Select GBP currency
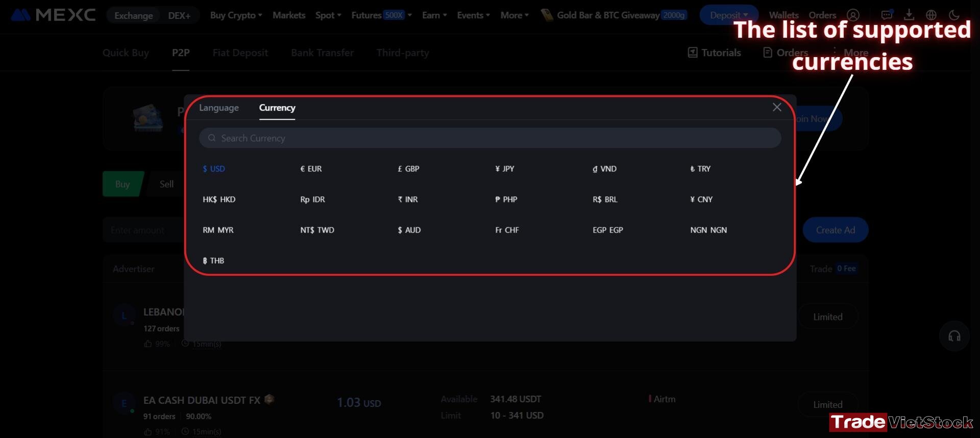The width and height of the screenshot is (980, 438). point(408,169)
